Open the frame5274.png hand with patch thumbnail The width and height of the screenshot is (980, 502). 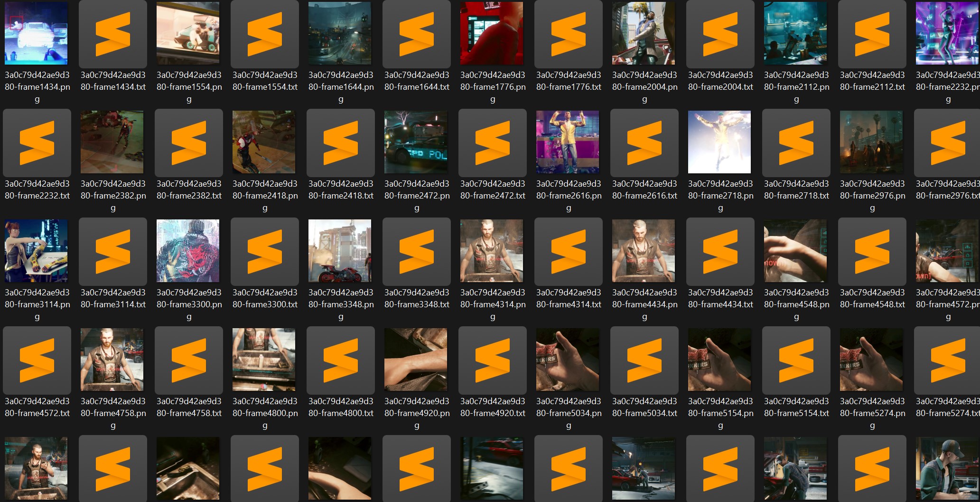coord(871,360)
